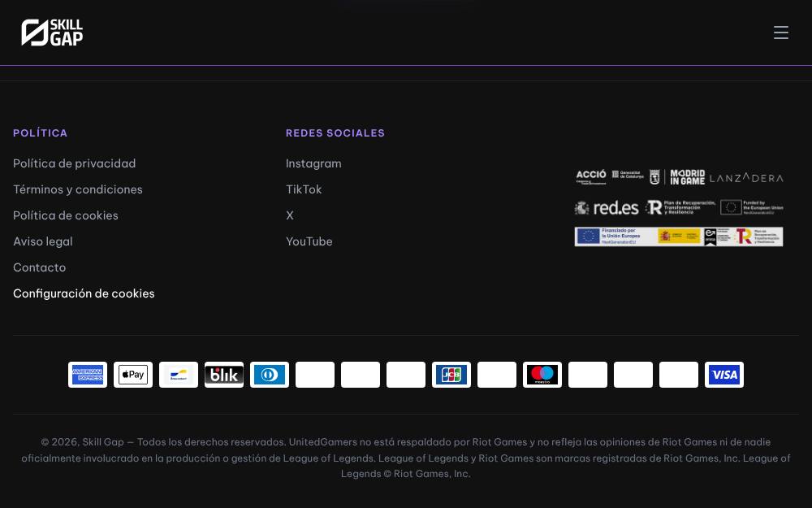Image resolution: width=812 pixels, height=508 pixels.
Task: Open the hamburger menu in the header
Action: [x=781, y=33]
